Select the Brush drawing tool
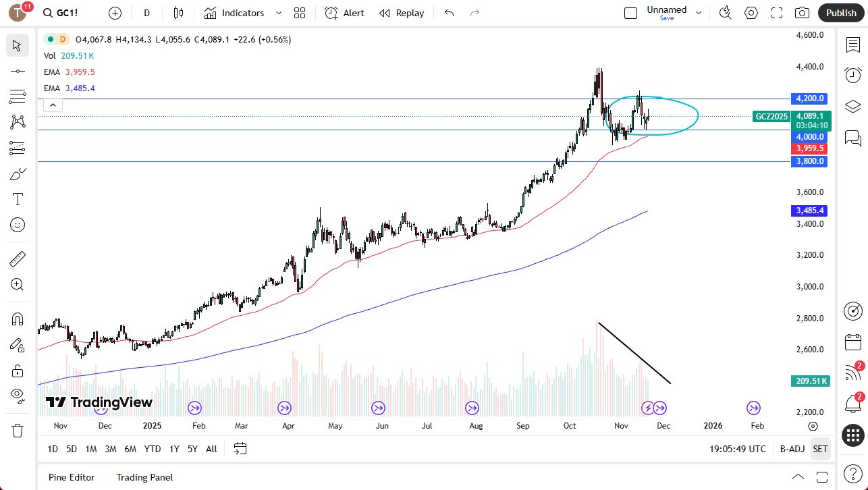 coord(18,173)
